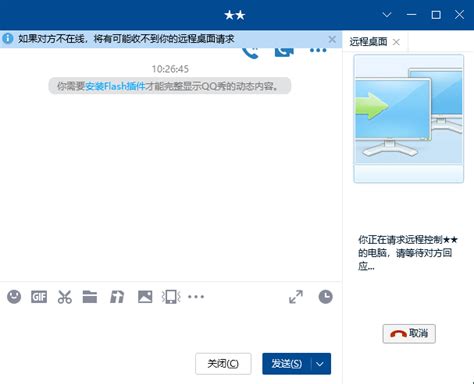The width and height of the screenshot is (474, 384).
Task: Show more chat toolbar options
Action: coord(196,296)
